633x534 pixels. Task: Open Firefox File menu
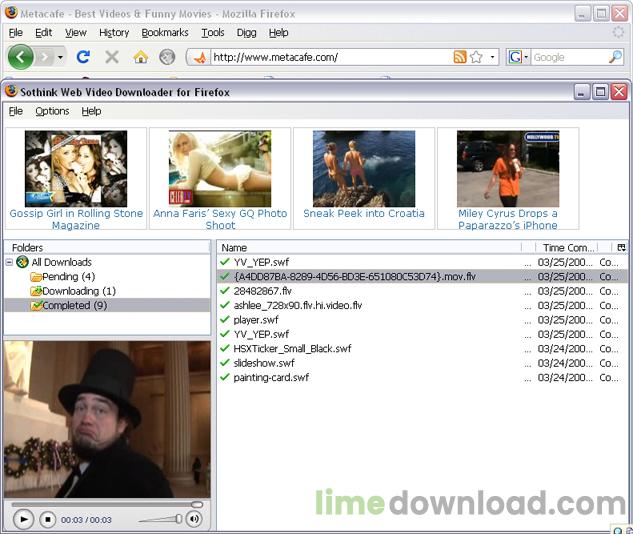(16, 33)
